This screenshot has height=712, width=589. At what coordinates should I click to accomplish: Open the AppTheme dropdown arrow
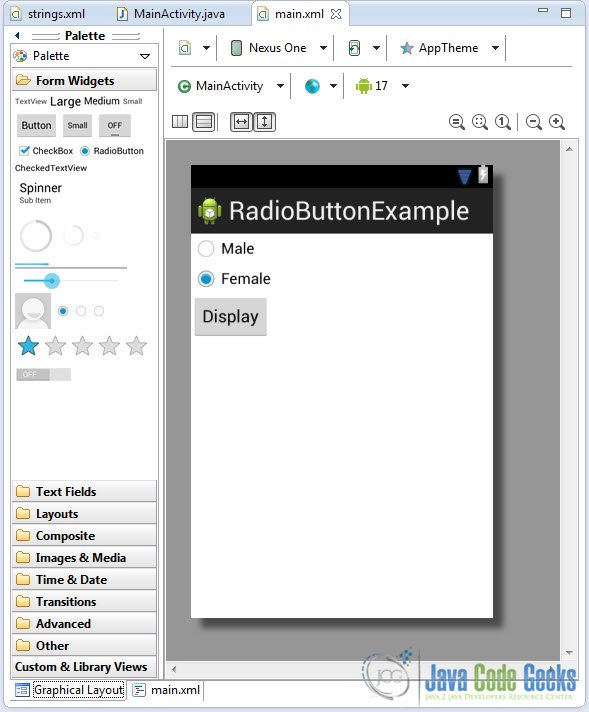(495, 48)
